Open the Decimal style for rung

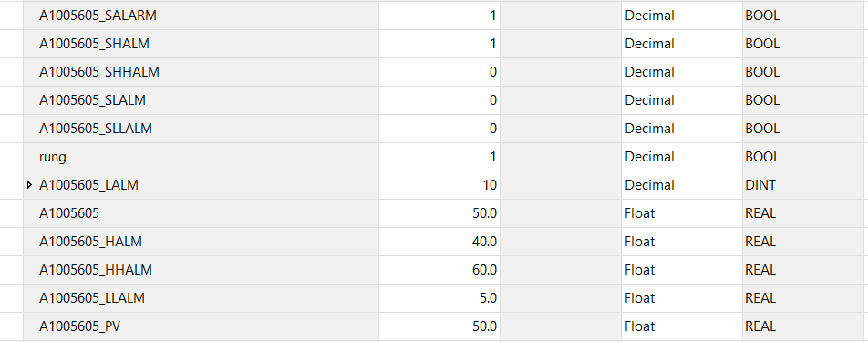[x=681, y=157]
